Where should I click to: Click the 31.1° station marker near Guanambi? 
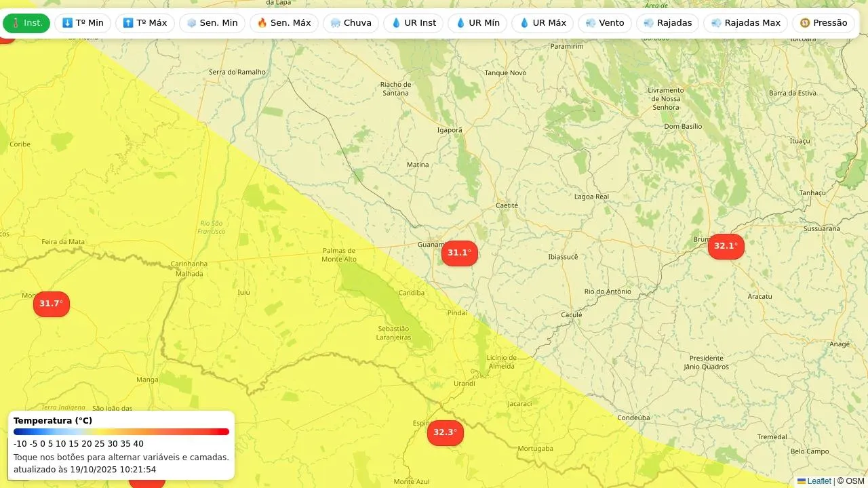[x=460, y=253]
